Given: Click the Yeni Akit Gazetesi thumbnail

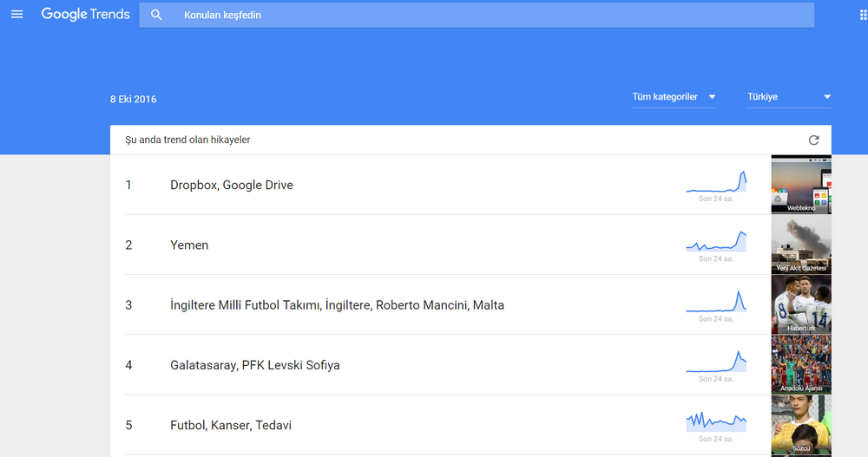Looking at the screenshot, I should coord(801,245).
